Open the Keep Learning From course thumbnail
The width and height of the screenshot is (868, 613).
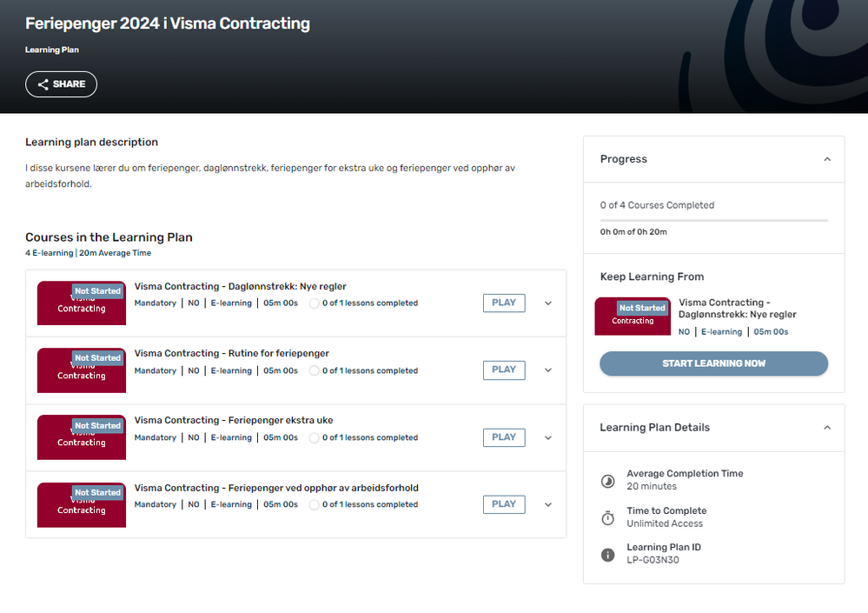633,316
